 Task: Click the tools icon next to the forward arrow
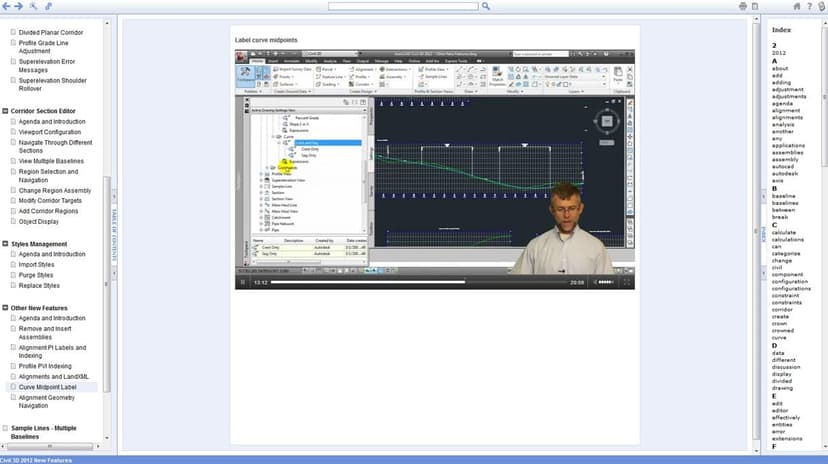(x=33, y=6)
